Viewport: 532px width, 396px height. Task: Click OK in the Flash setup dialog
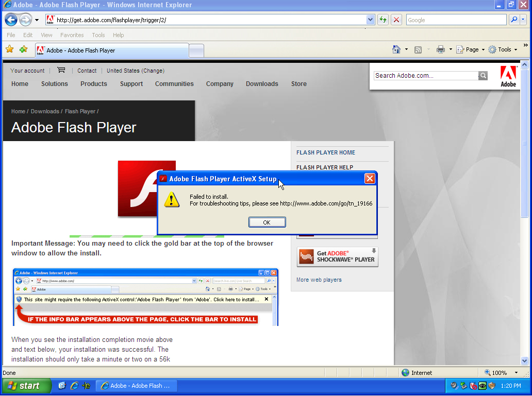click(267, 222)
